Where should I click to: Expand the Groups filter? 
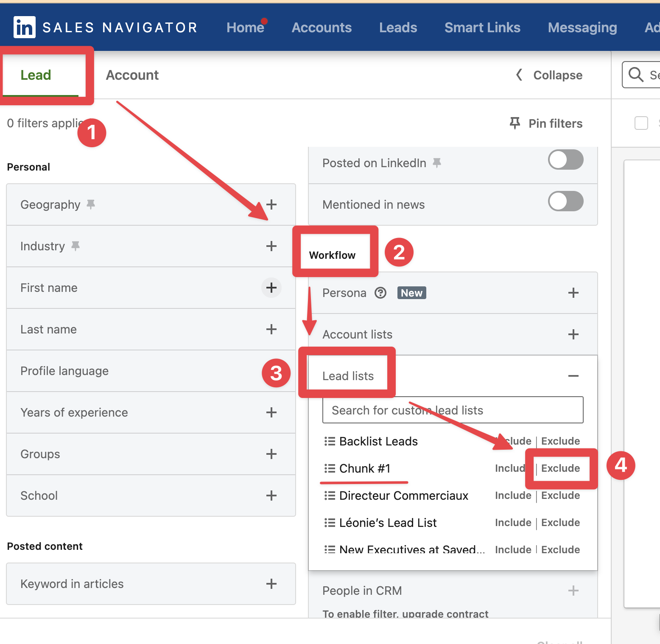[271, 454]
